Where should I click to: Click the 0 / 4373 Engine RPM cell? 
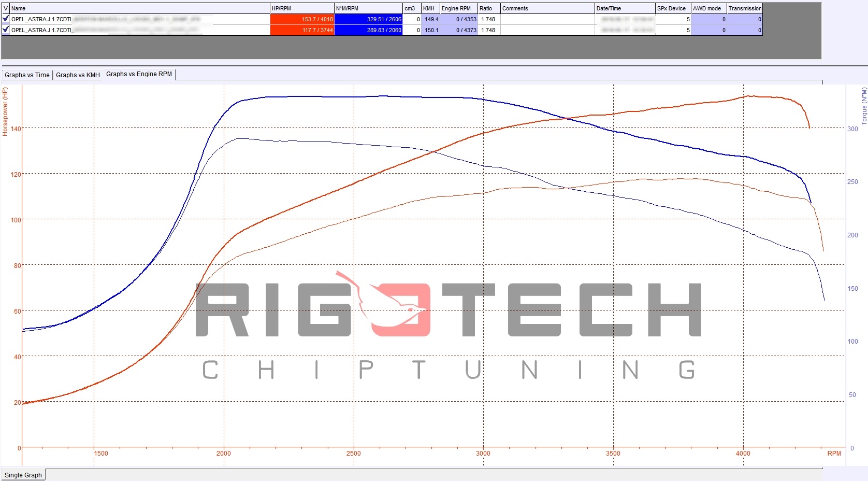tap(458, 30)
